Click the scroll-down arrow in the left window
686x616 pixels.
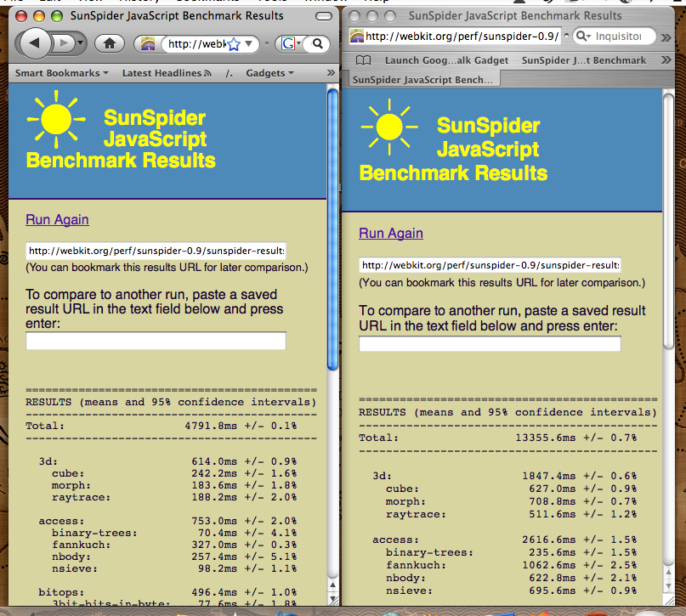(333, 599)
